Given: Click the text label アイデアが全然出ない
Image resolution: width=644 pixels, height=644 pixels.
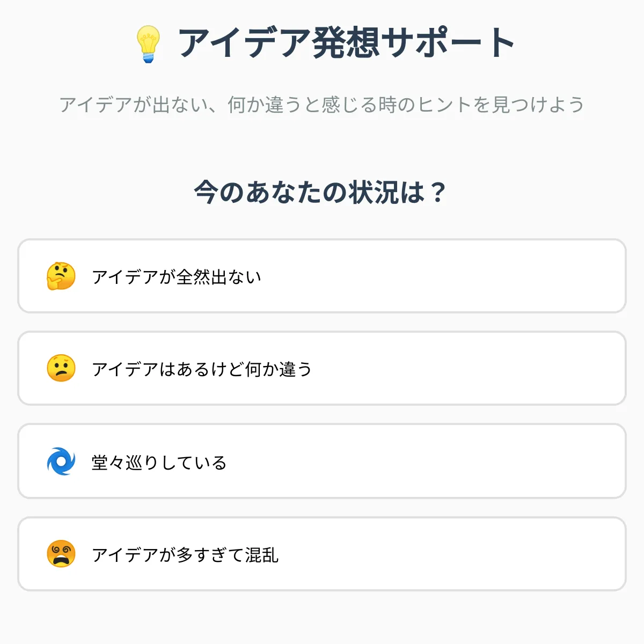Looking at the screenshot, I should [x=177, y=277].
